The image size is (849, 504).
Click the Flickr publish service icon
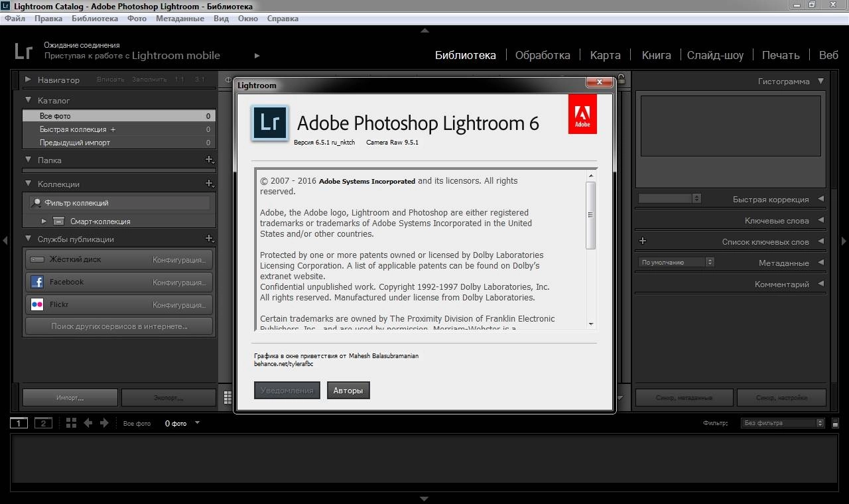coord(37,304)
